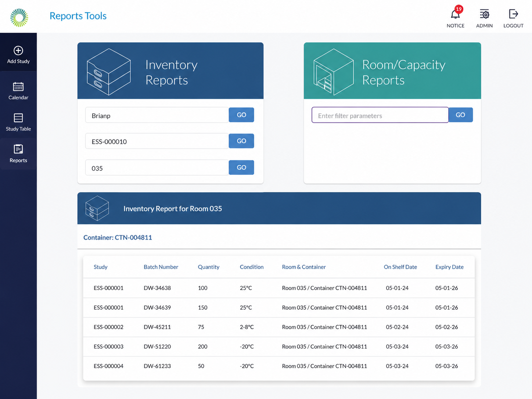Click the Room/Capacity Reports card title

tap(404, 72)
